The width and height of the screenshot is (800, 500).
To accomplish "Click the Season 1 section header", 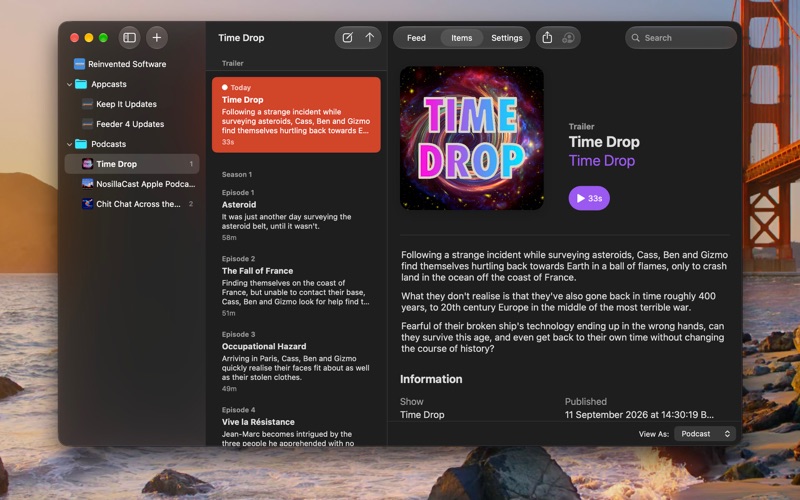I will click(x=237, y=174).
